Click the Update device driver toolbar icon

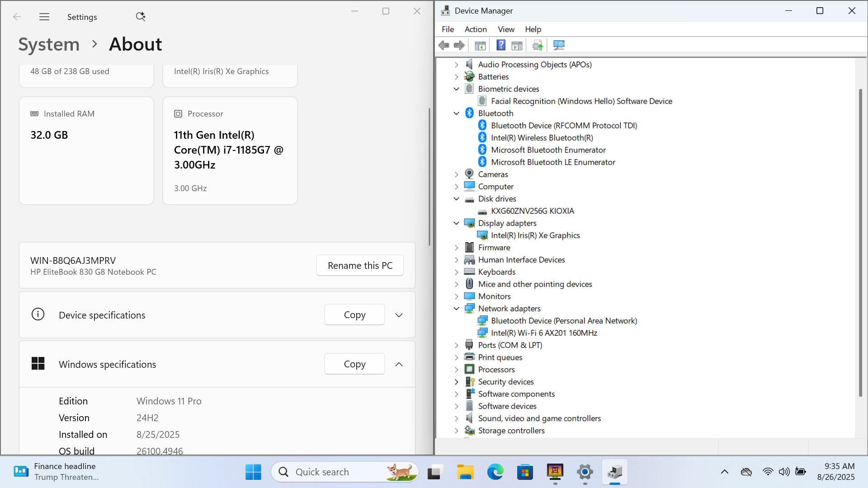[x=538, y=45]
